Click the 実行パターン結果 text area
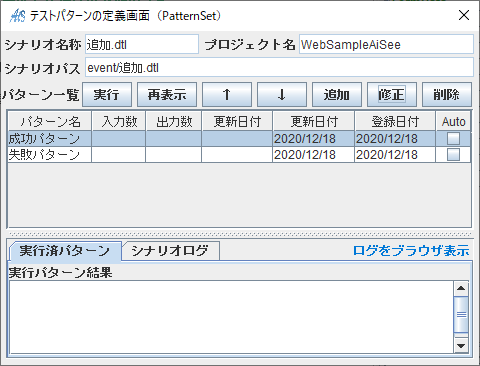 point(231,317)
